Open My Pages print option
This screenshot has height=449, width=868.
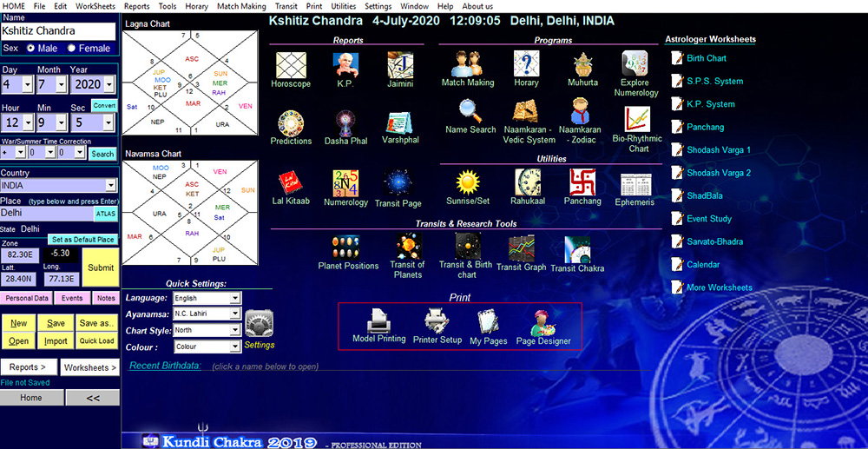[x=488, y=322]
